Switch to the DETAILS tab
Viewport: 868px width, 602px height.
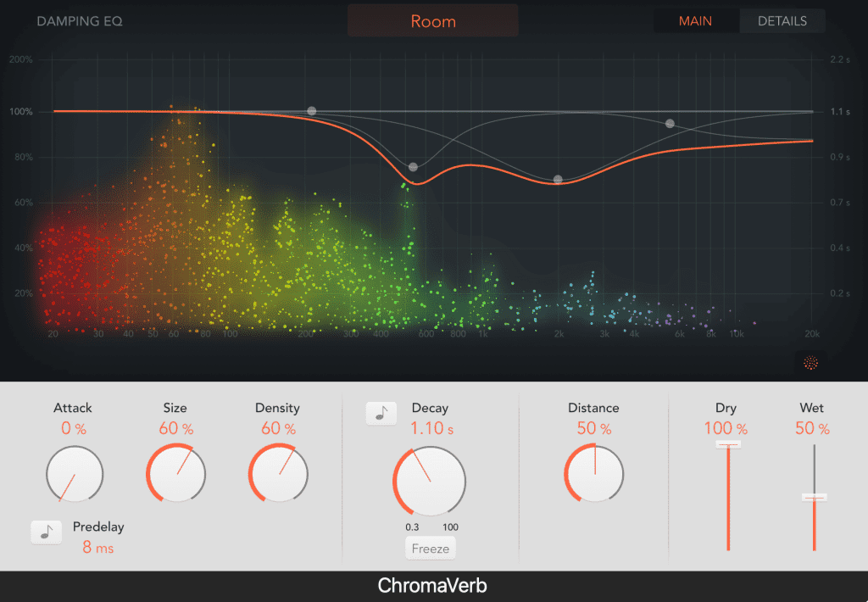click(x=782, y=21)
